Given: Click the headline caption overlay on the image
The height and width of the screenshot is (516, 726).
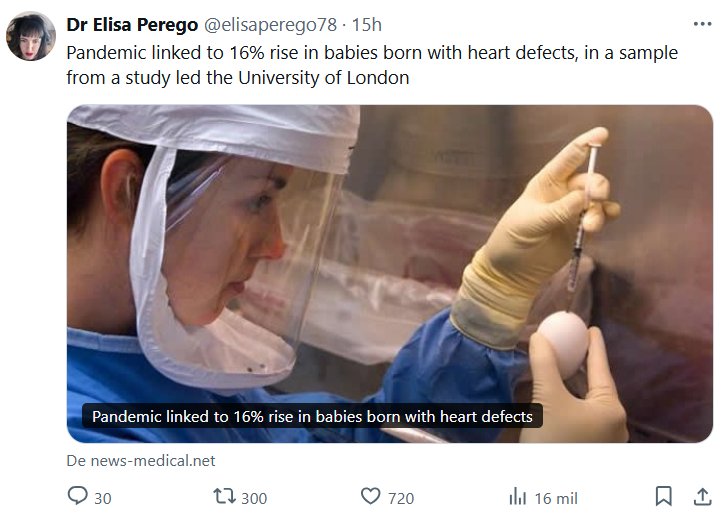Looking at the screenshot, I should click(312, 416).
